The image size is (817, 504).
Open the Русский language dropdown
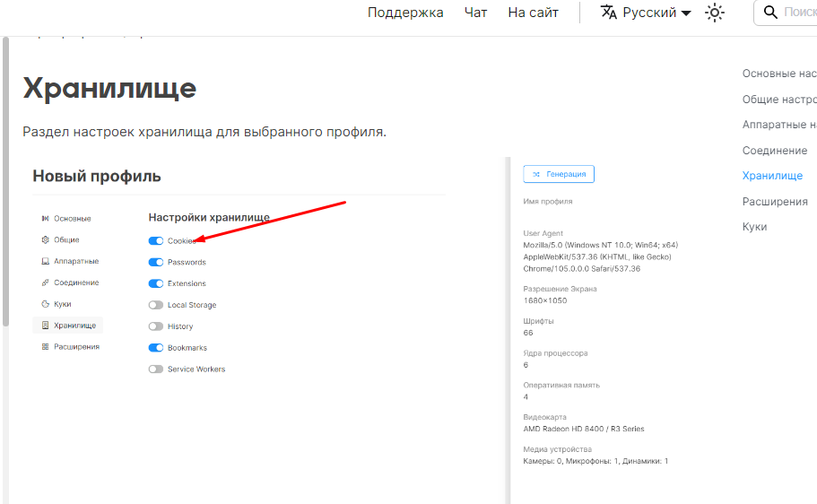pos(646,13)
